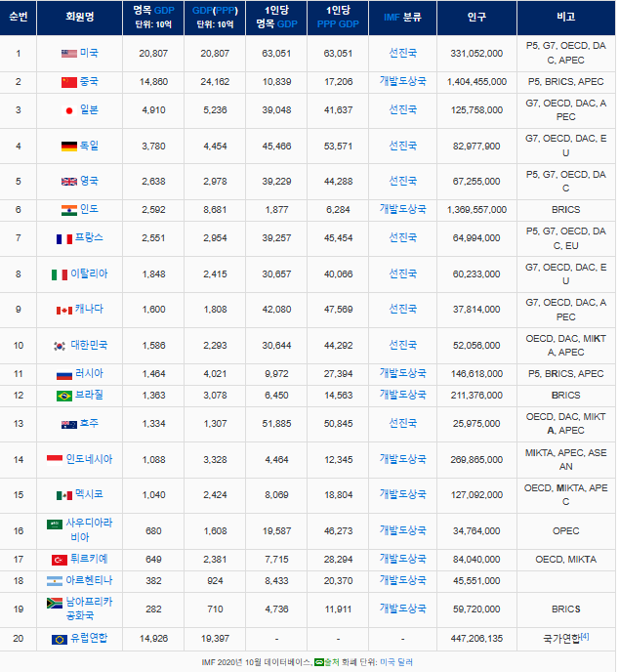The image size is (619, 672).
Task: Click the Indonesia flag icon
Action: click(x=55, y=459)
